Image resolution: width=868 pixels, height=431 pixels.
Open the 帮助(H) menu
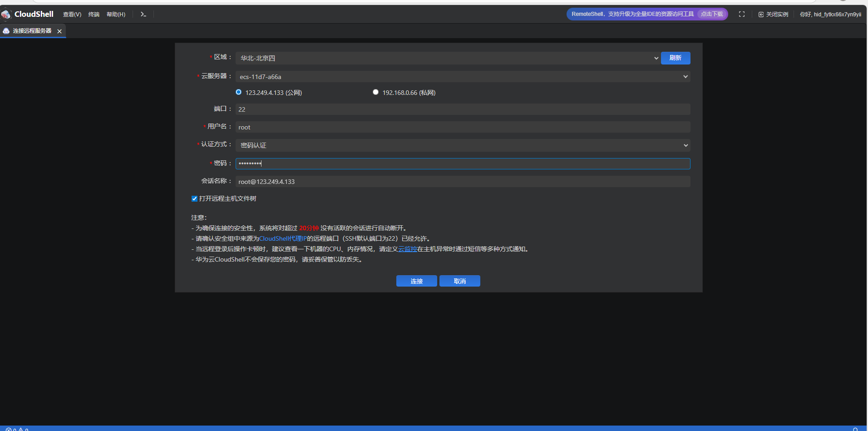coord(116,15)
